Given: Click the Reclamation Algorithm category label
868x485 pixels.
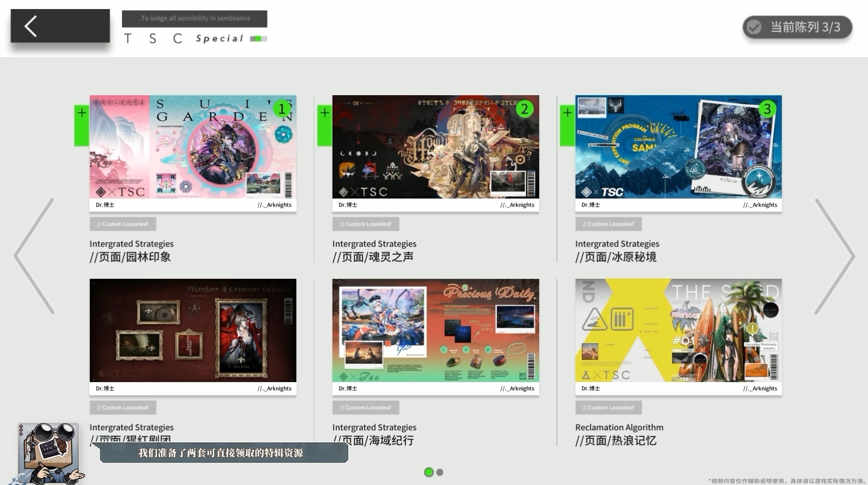Looking at the screenshot, I should coord(619,427).
